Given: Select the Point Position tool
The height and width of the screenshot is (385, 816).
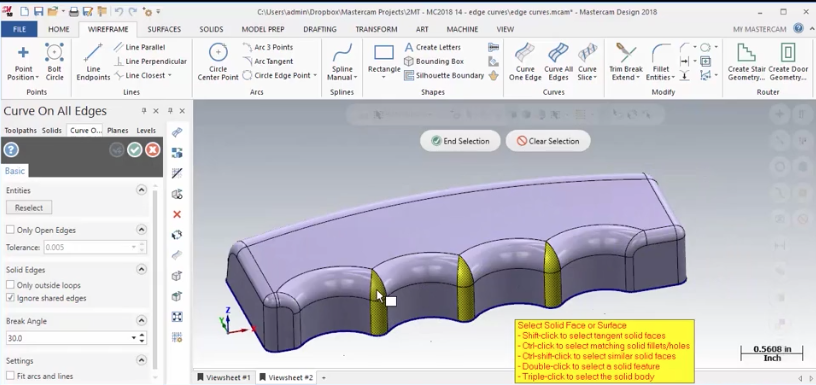Looking at the screenshot, I should point(23,62).
